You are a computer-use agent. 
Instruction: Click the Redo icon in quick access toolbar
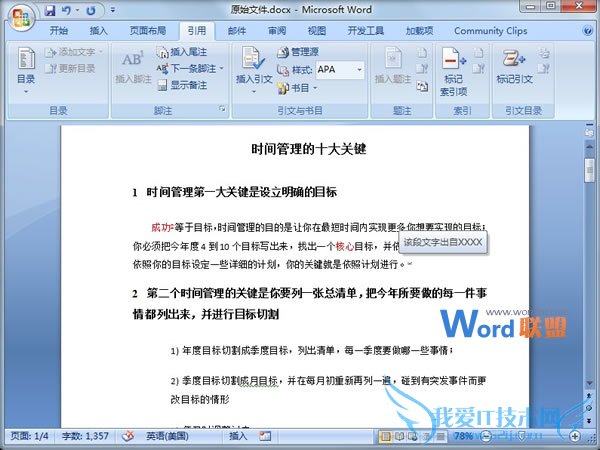[x=91, y=10]
